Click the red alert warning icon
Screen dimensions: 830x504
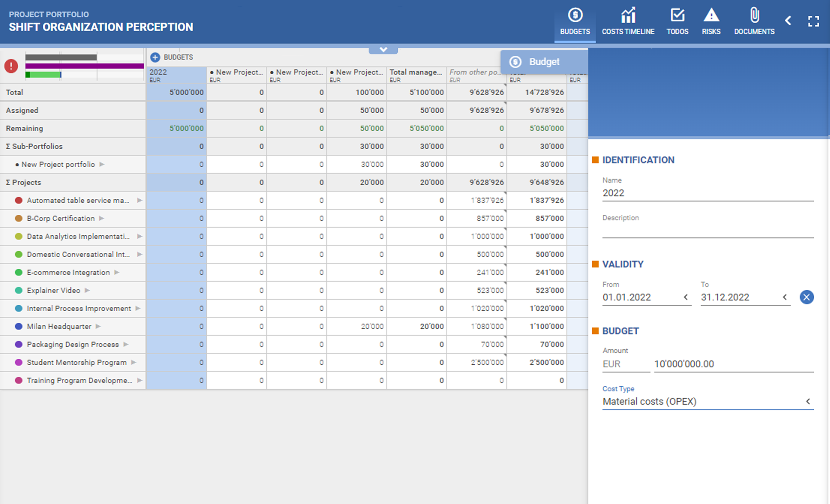(x=11, y=66)
